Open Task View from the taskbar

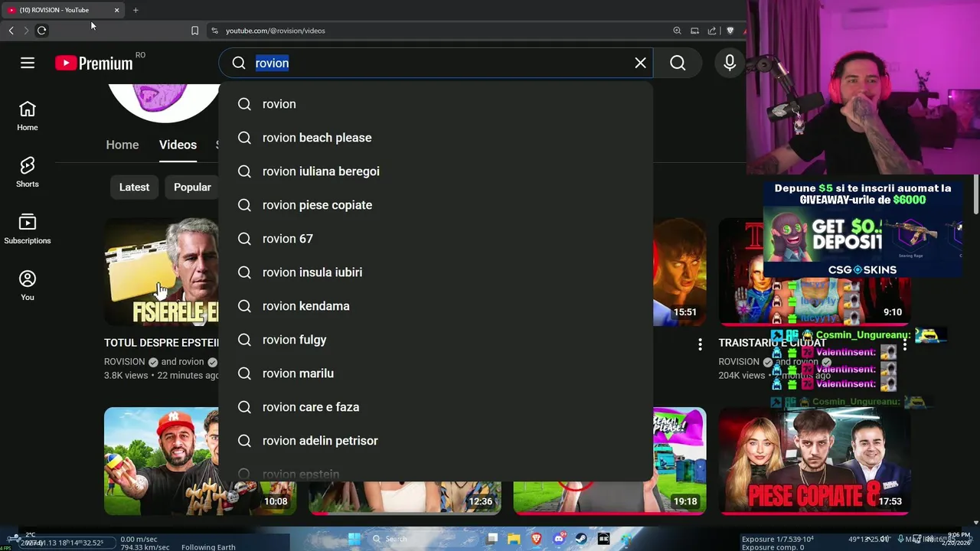click(492, 539)
